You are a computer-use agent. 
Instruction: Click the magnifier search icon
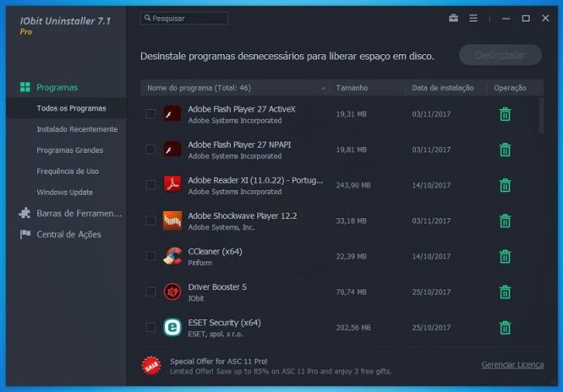pos(147,18)
